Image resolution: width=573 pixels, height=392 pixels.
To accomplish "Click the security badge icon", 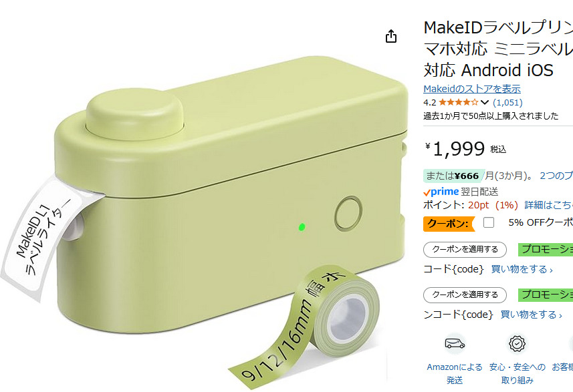I will [516, 343].
